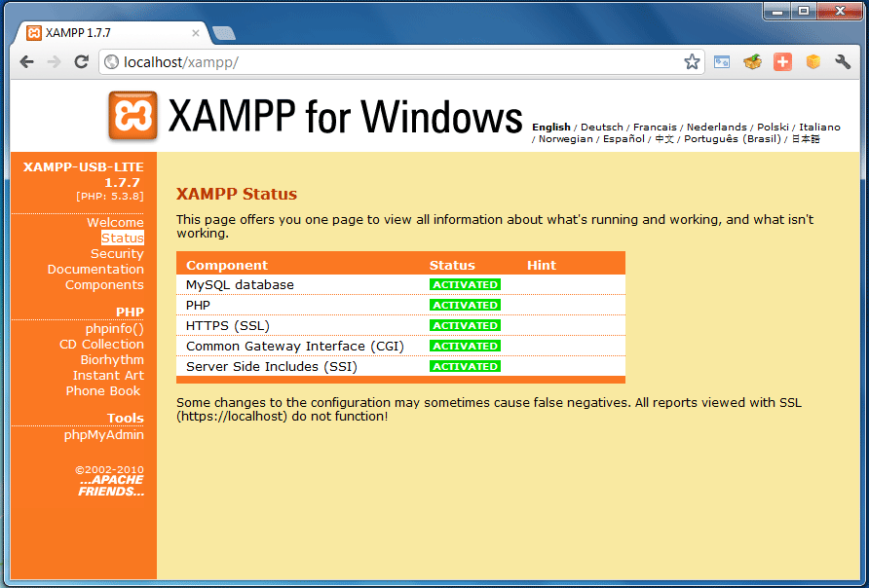Go to the Welcome sidebar link
The width and height of the screenshot is (869, 588).
click(x=115, y=223)
